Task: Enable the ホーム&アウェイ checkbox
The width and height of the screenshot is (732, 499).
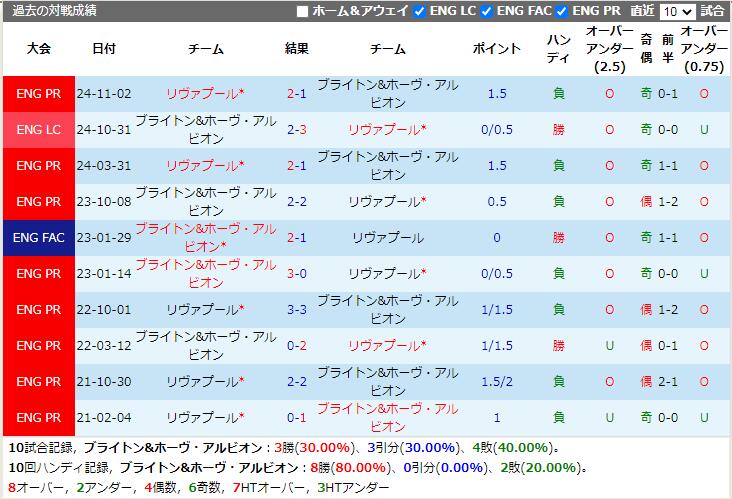Action: pos(303,11)
